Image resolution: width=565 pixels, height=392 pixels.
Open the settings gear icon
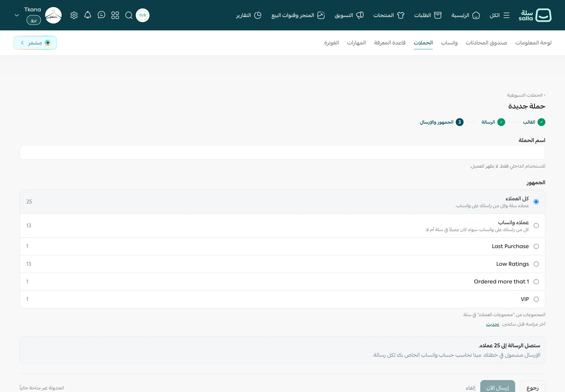pyautogui.click(x=74, y=15)
